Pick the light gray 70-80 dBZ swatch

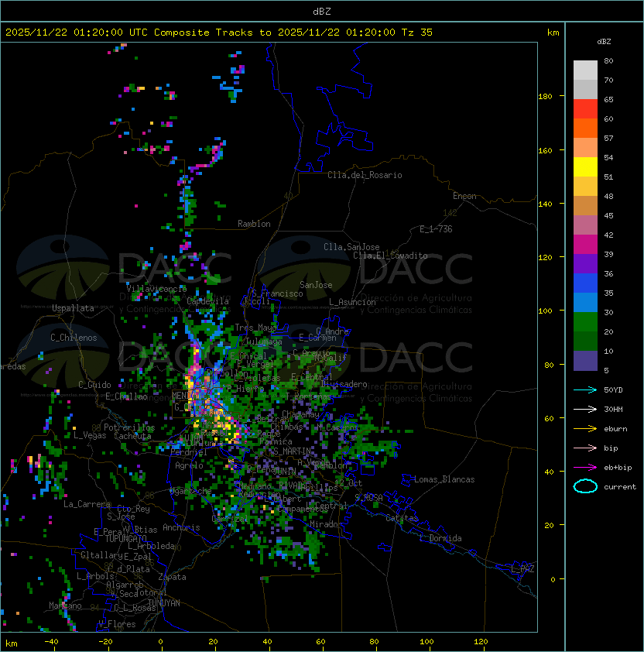[585, 70]
